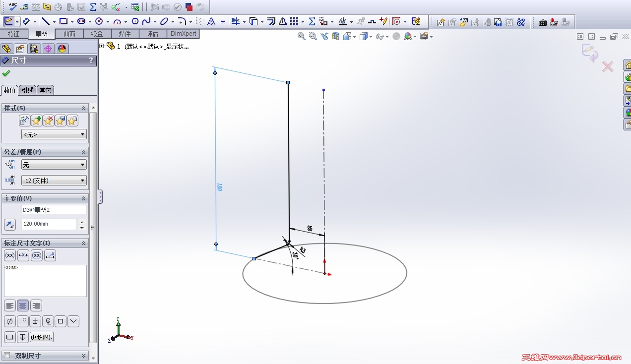Image resolution: width=631 pixels, height=364 pixels.
Task: Toggle center text justification button
Action: pos(23,305)
